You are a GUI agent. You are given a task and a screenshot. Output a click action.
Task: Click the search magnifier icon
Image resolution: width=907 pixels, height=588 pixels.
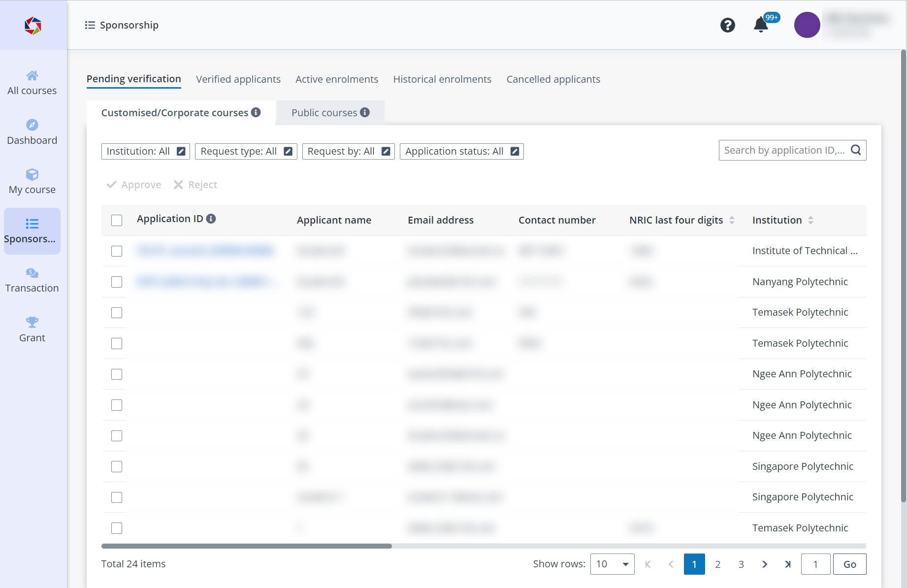tap(856, 150)
